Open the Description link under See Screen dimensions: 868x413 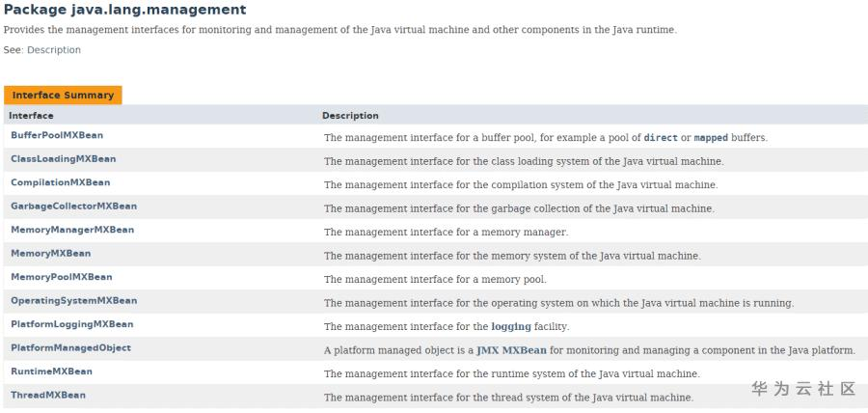coord(54,50)
